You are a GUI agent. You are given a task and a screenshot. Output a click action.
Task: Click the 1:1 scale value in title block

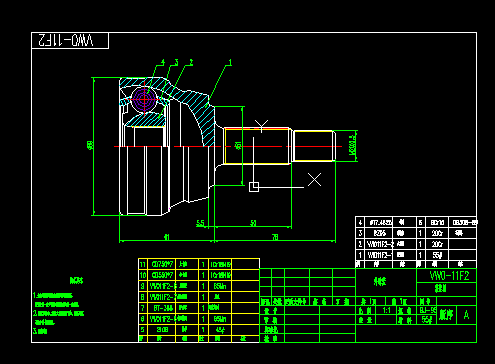[387, 311]
